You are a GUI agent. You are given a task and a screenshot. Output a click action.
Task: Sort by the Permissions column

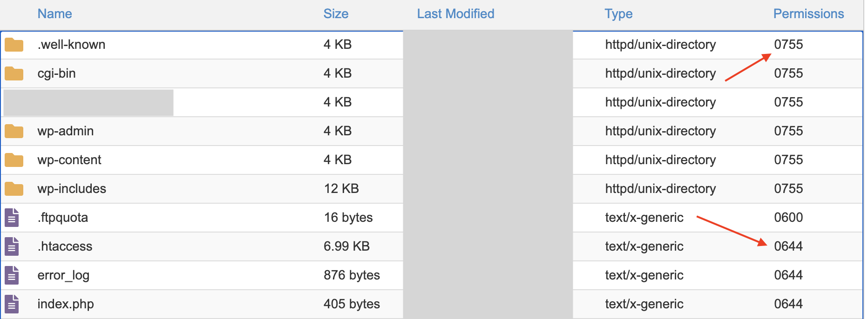808,13
